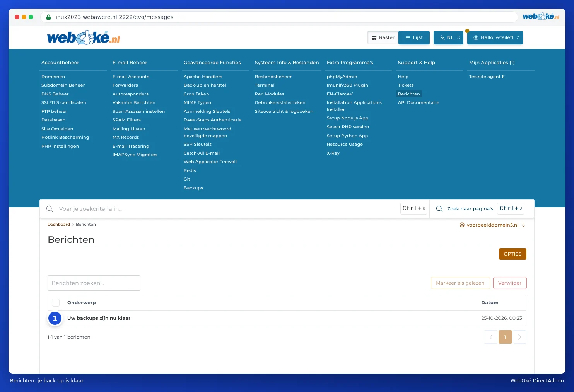Open Cron Taken under Geavanceerde Functies
This screenshot has width=574, height=392.
click(x=196, y=94)
